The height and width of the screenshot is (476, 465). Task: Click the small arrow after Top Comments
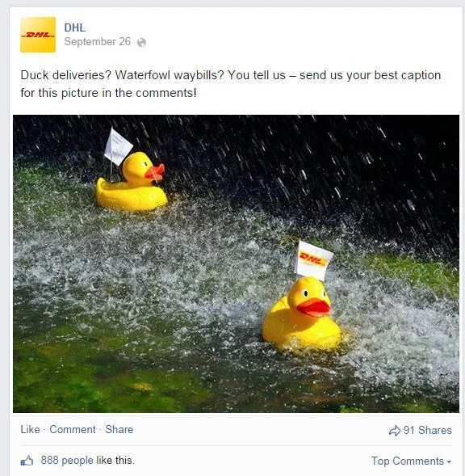(449, 462)
